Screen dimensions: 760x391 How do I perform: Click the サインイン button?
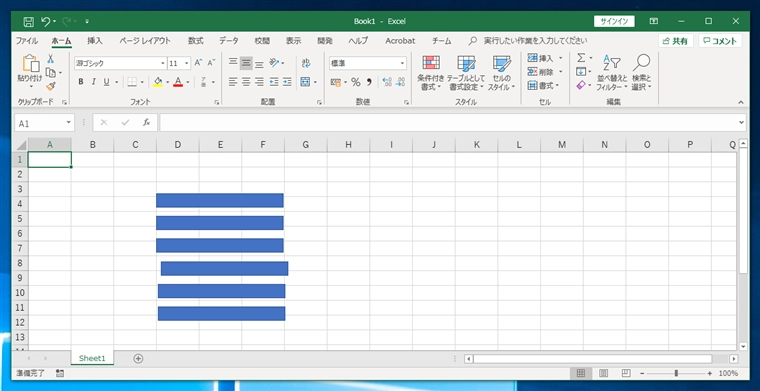pos(614,21)
